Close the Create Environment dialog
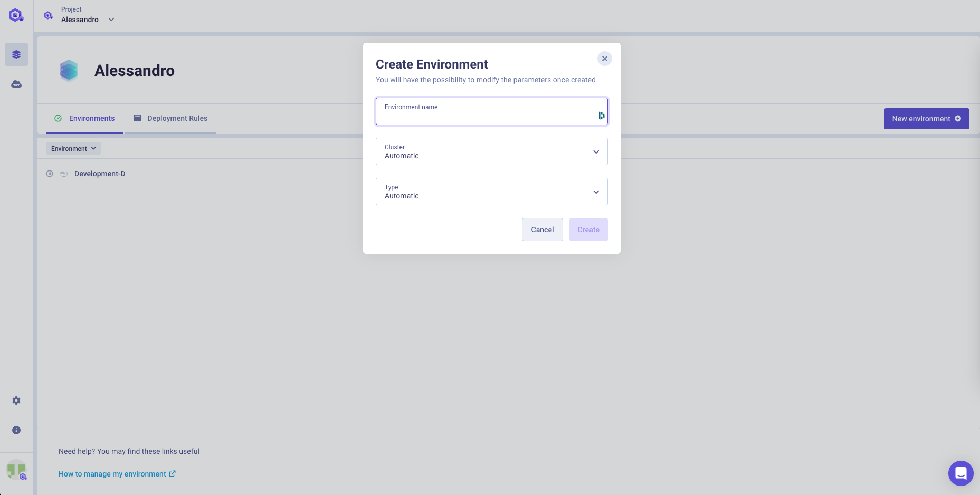 pyautogui.click(x=605, y=59)
